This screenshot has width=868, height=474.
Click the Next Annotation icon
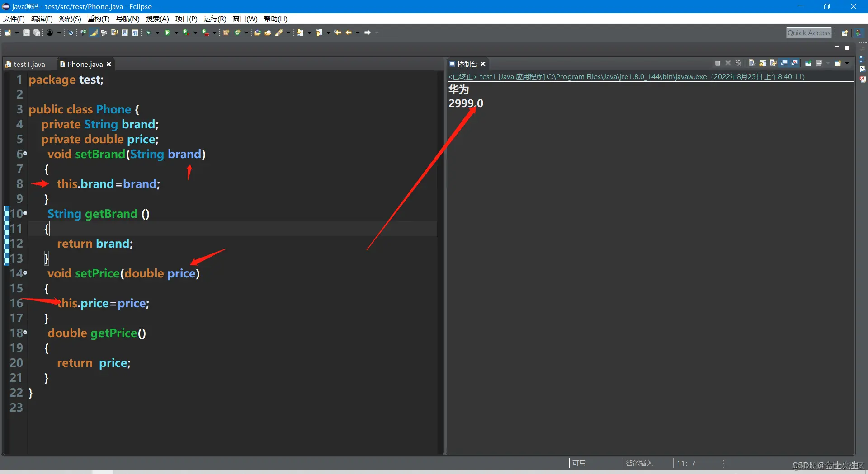tap(300, 33)
